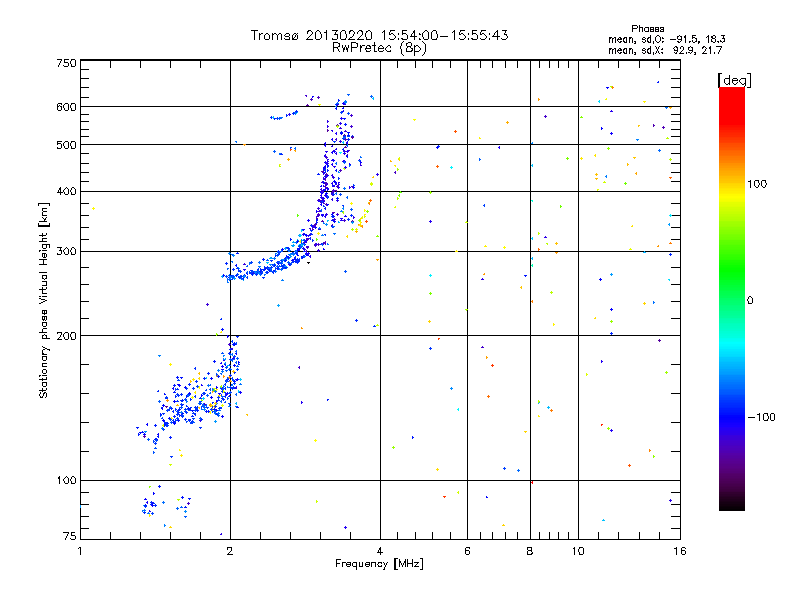The width and height of the screenshot is (800, 600).
Task: Click the 'Frequency [MHz]' axis label
Action: pyautogui.click(x=379, y=564)
